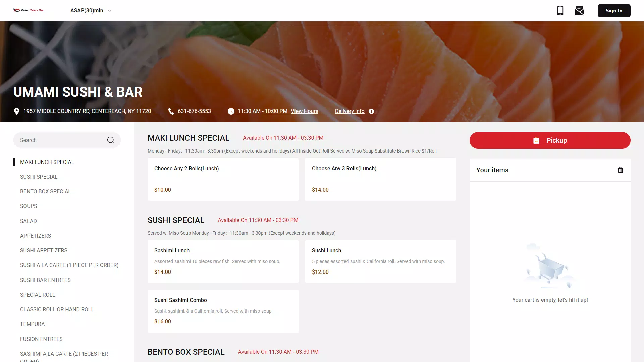
Task: Select the Sushi Sashimi Combo item
Action: pos(223,311)
